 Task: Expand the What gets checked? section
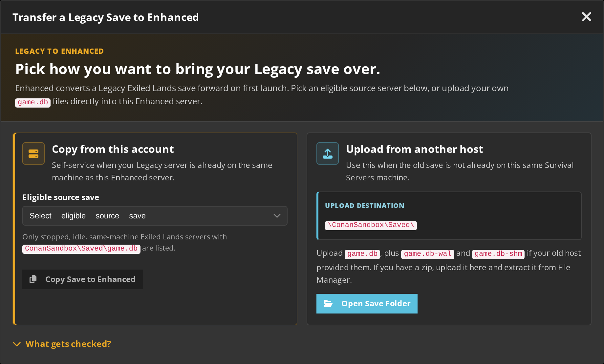62,344
